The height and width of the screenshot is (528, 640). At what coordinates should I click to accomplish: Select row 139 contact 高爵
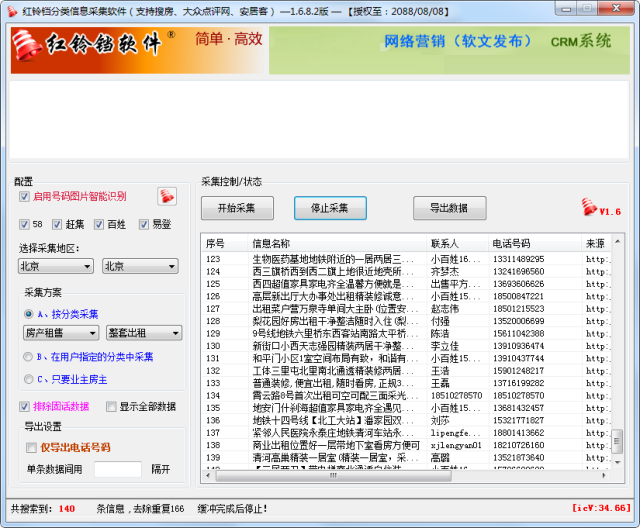(x=440, y=458)
